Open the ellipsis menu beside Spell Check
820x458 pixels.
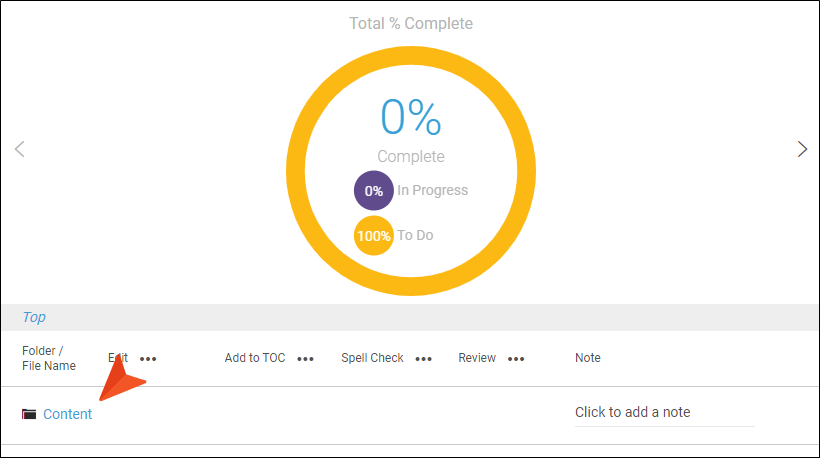[424, 359]
